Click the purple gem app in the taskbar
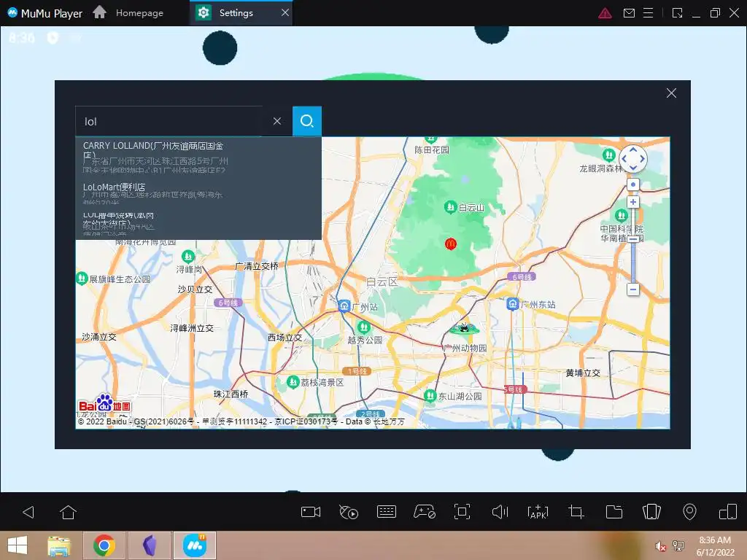Viewport: 747px width, 560px height. tap(150, 545)
